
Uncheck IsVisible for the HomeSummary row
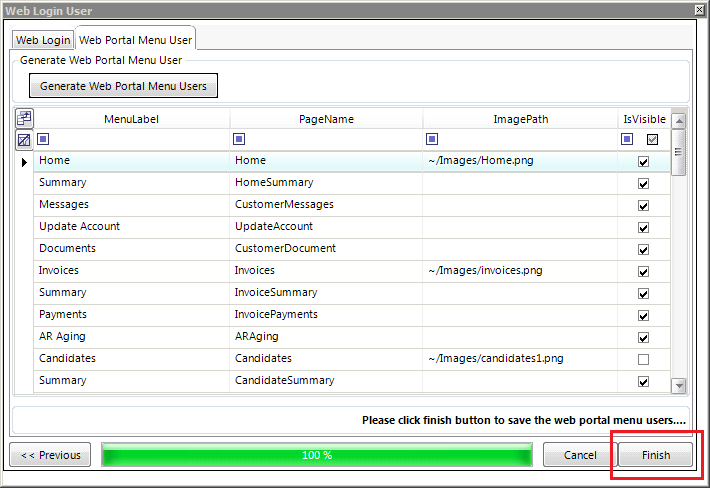[x=643, y=183]
